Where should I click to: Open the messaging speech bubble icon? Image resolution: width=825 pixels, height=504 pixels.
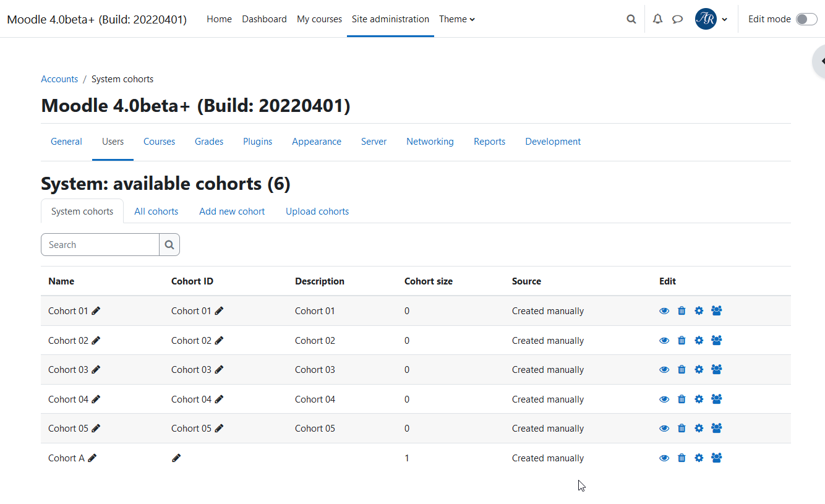click(x=678, y=19)
